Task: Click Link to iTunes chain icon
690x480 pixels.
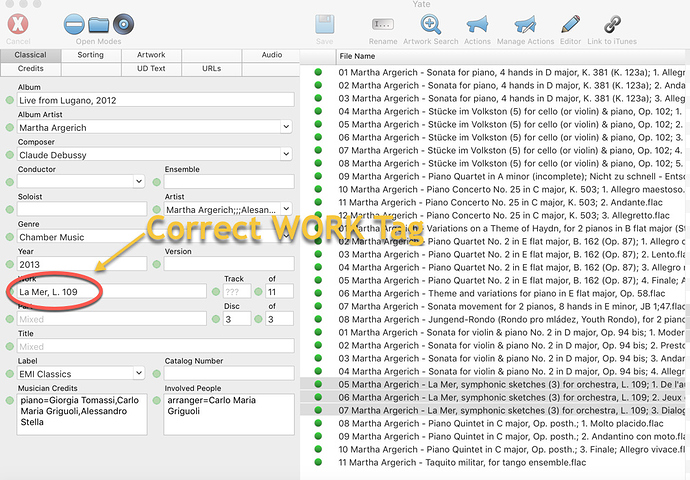Action: pyautogui.click(x=612, y=24)
